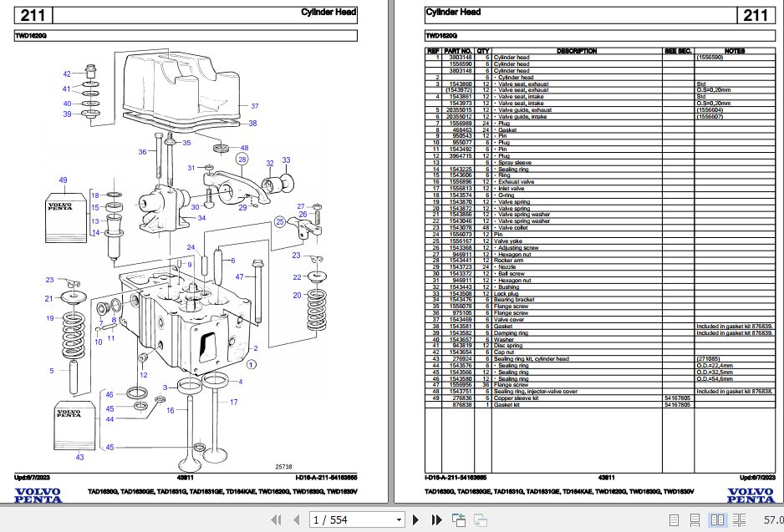Click the Volvo Penta logo at bottom left

click(38, 495)
